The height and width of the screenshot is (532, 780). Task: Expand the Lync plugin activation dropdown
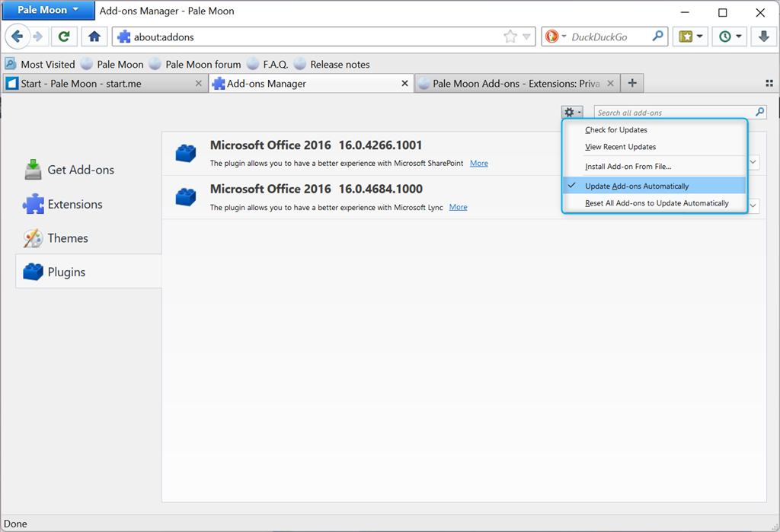753,205
